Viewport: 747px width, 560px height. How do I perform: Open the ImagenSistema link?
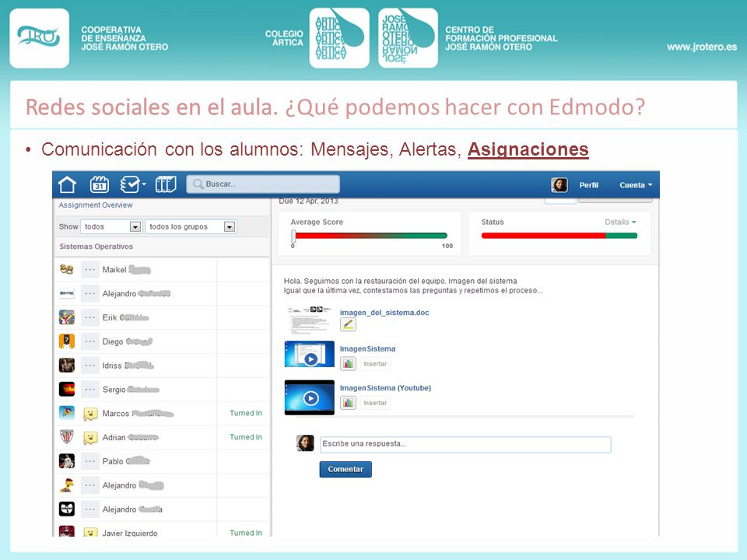(x=367, y=348)
